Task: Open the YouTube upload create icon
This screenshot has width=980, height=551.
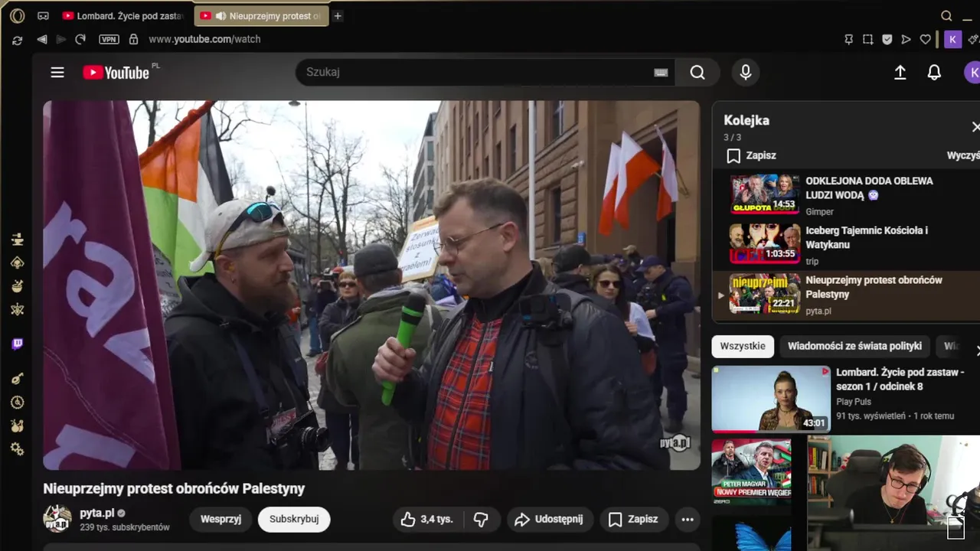Action: 900,72
